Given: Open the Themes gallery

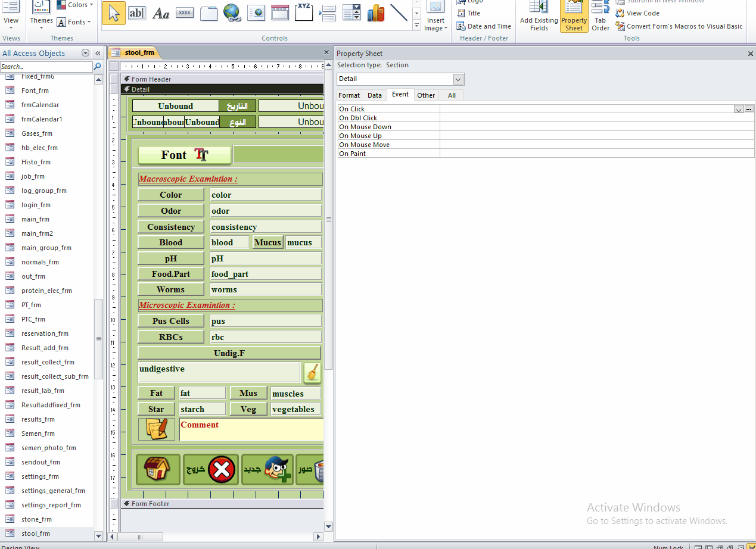Looking at the screenshot, I should [42, 15].
